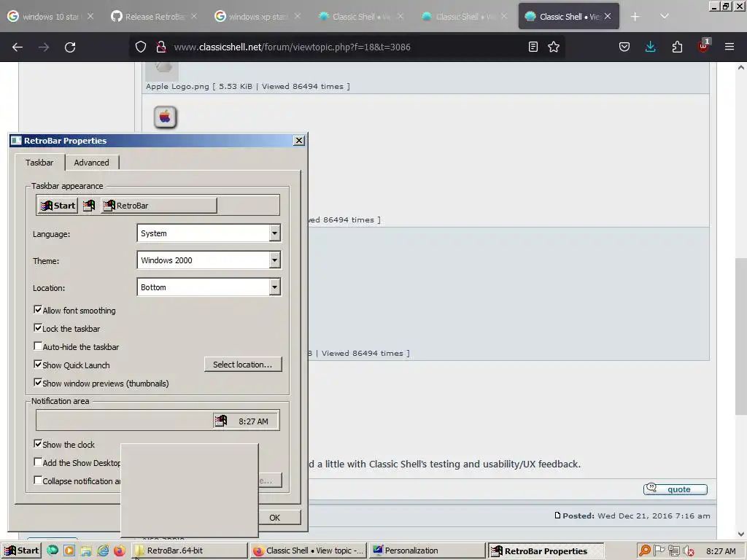
Task: Click the muted volume tray icon
Action: pos(688,551)
